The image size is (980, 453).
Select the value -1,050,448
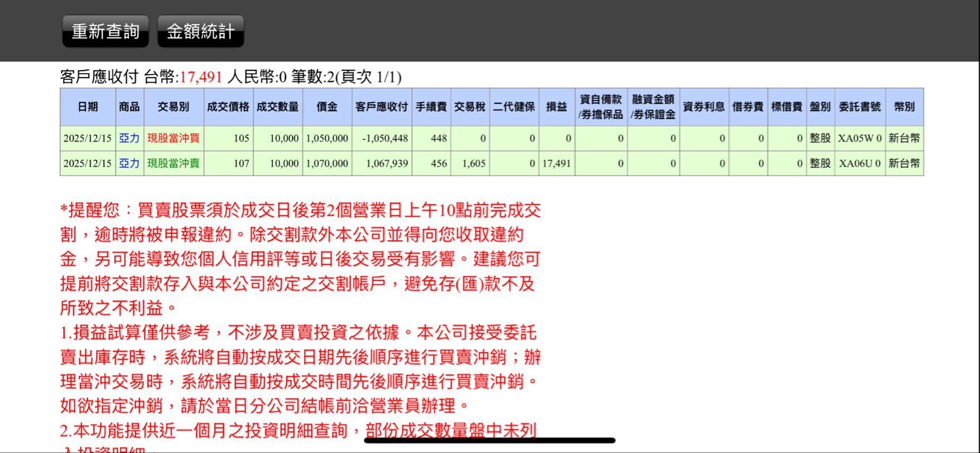pos(381,138)
